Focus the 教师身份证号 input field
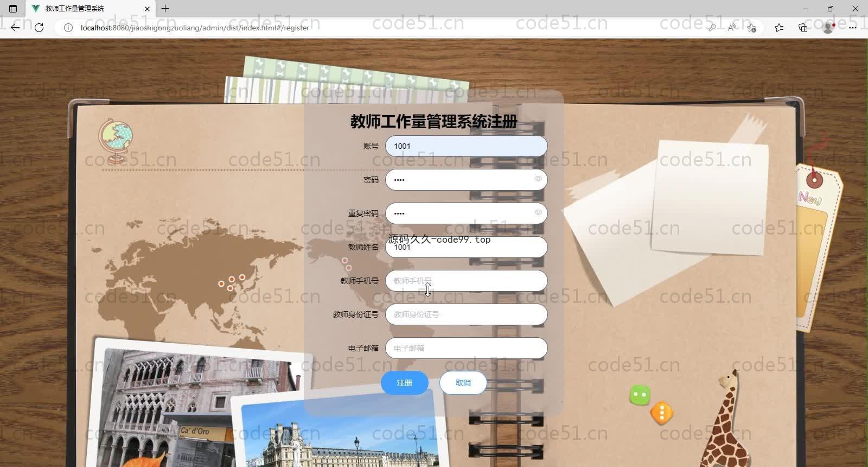This screenshot has width=868, height=467. (467, 314)
